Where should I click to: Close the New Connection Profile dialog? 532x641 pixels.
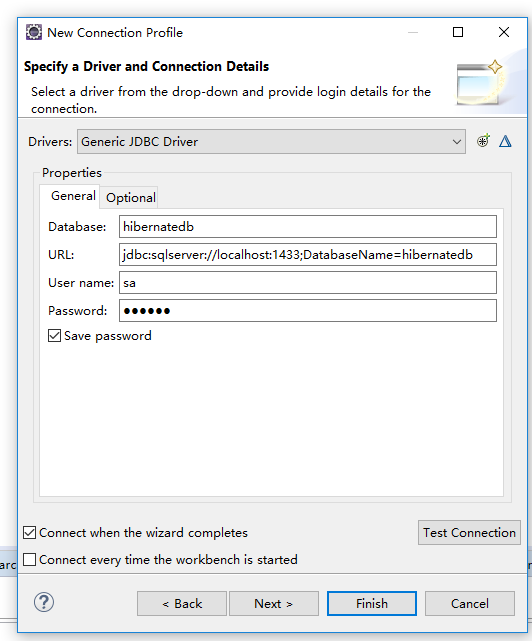[504, 32]
